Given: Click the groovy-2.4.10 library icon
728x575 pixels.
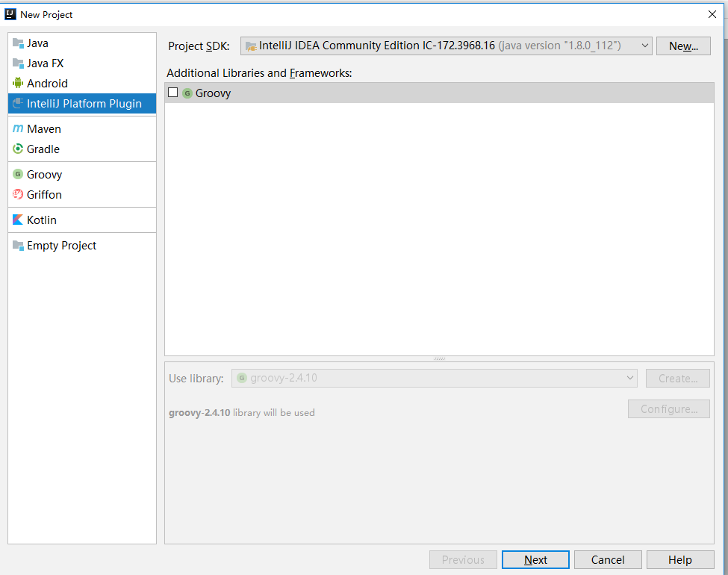Looking at the screenshot, I should (242, 378).
